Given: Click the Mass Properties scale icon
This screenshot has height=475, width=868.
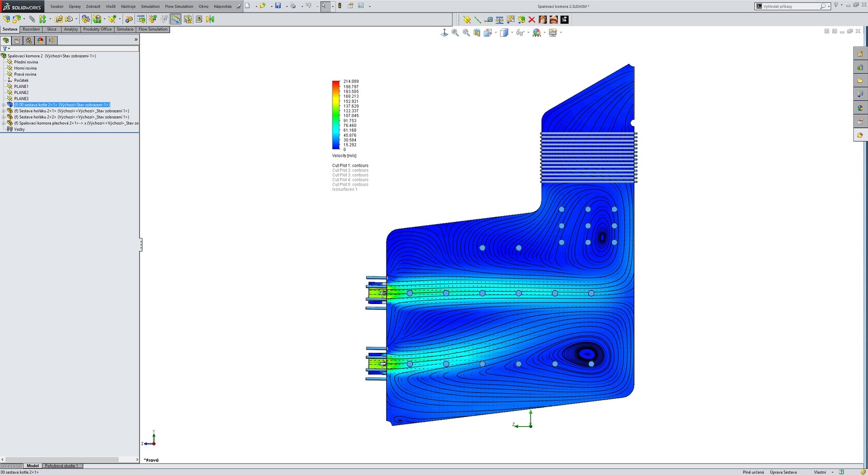Looking at the screenshot, I should [500, 20].
